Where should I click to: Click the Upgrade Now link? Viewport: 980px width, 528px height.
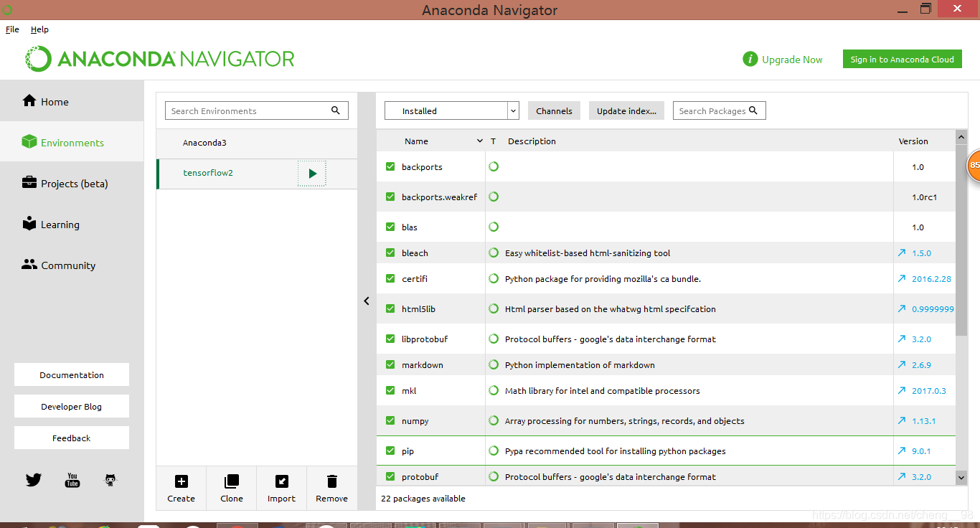tap(792, 60)
